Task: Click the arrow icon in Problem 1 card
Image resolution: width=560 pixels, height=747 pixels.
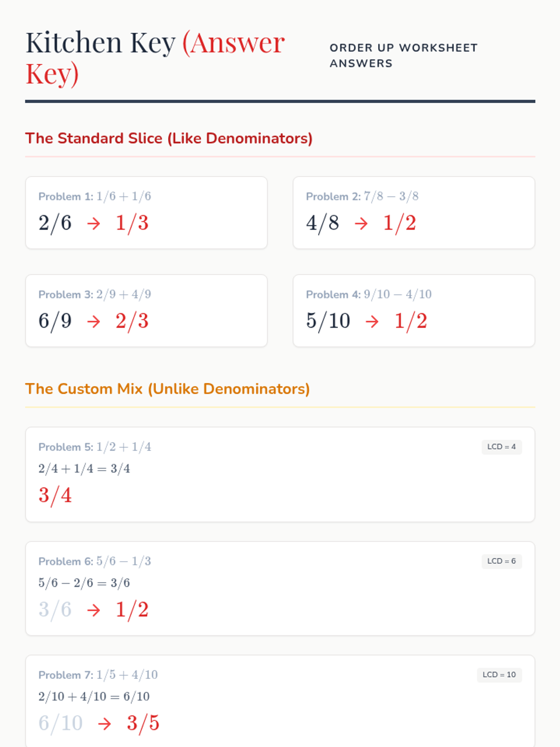Action: (x=94, y=224)
